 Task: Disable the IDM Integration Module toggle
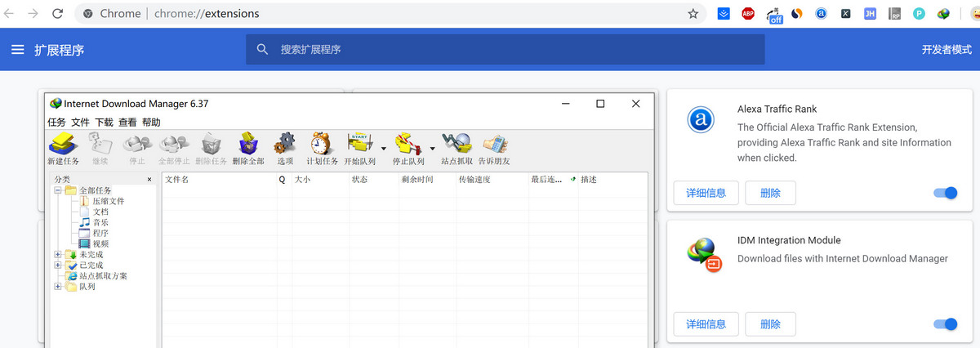945,324
